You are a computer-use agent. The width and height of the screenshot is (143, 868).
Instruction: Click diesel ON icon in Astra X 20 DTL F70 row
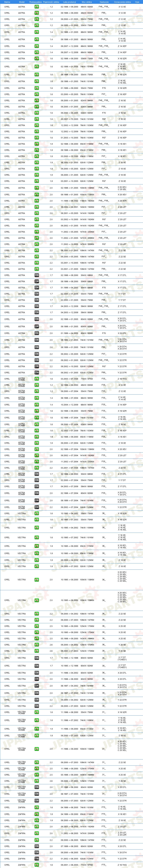pyautogui.click(x=37, y=333)
